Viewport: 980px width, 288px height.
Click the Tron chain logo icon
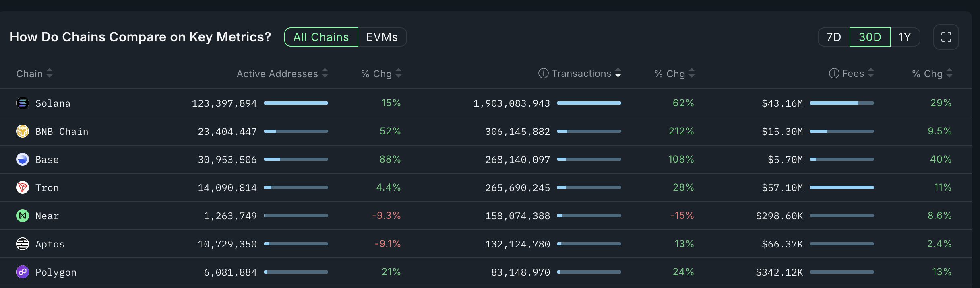[x=23, y=187]
